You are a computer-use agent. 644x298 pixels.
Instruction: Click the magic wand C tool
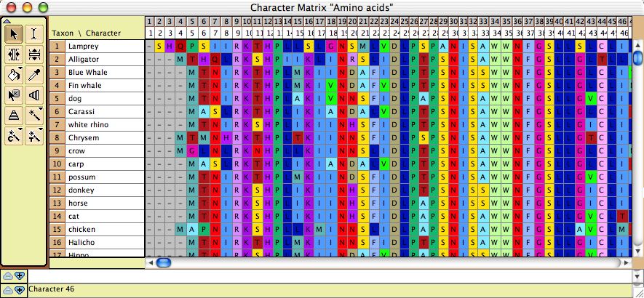[x=14, y=135]
